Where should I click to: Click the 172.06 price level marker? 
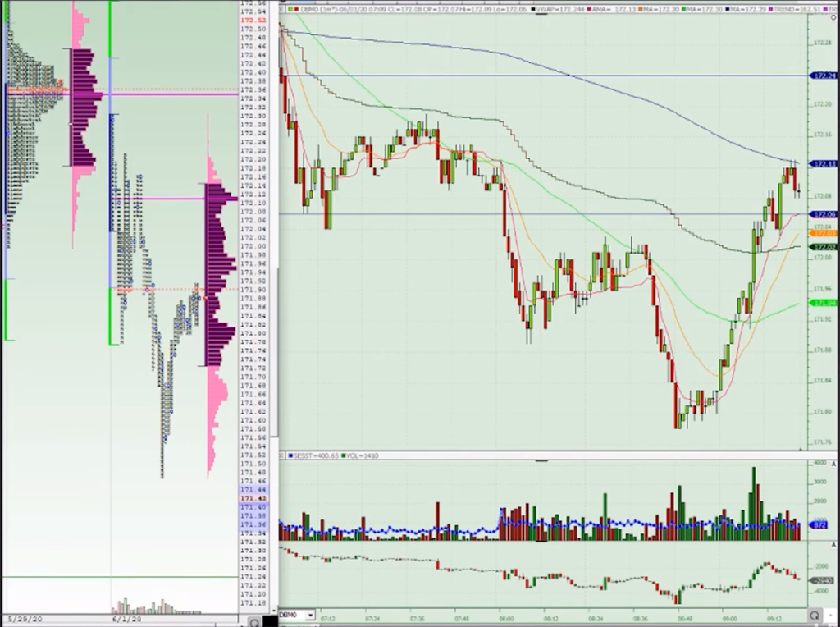[x=823, y=214]
